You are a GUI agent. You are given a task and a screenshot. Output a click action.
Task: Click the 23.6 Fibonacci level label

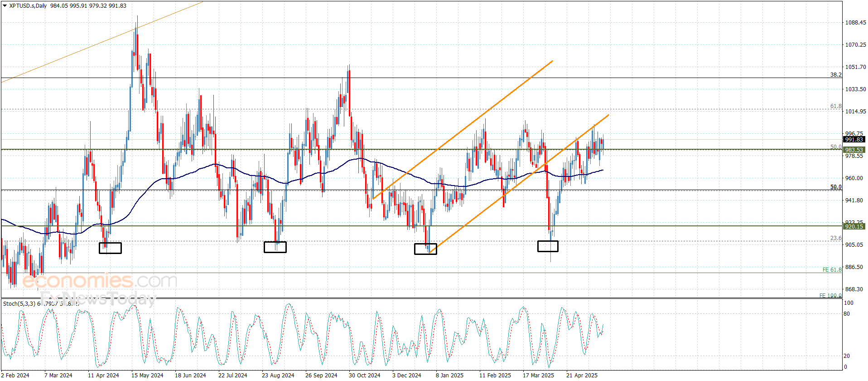[x=835, y=238]
